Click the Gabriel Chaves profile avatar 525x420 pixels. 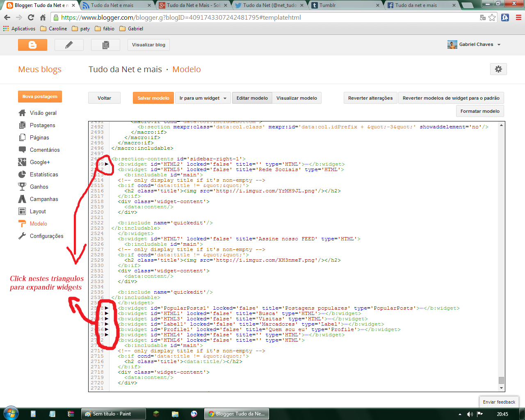tap(452, 45)
